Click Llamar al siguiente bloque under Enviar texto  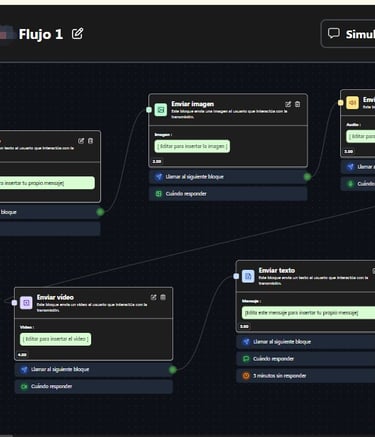(x=306, y=342)
